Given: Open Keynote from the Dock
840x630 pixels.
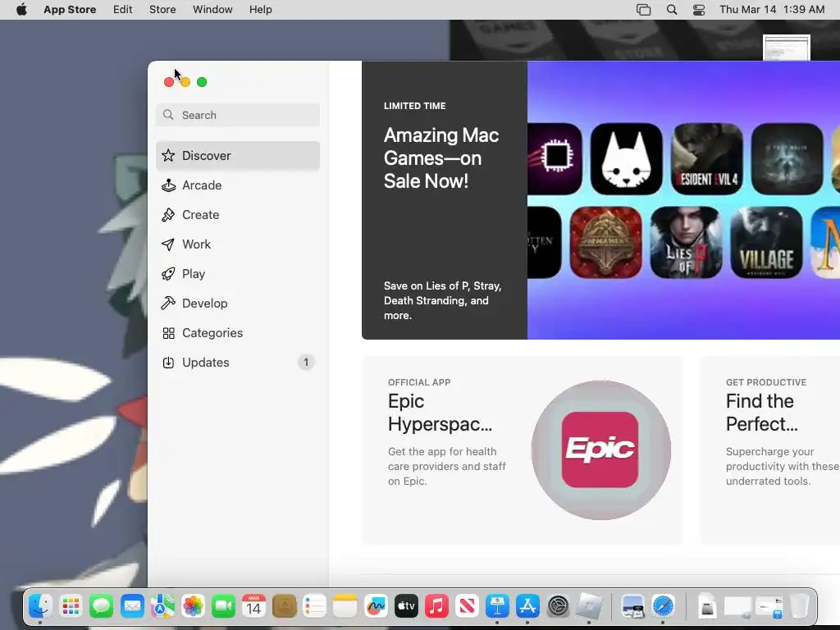Looking at the screenshot, I should [x=497, y=606].
